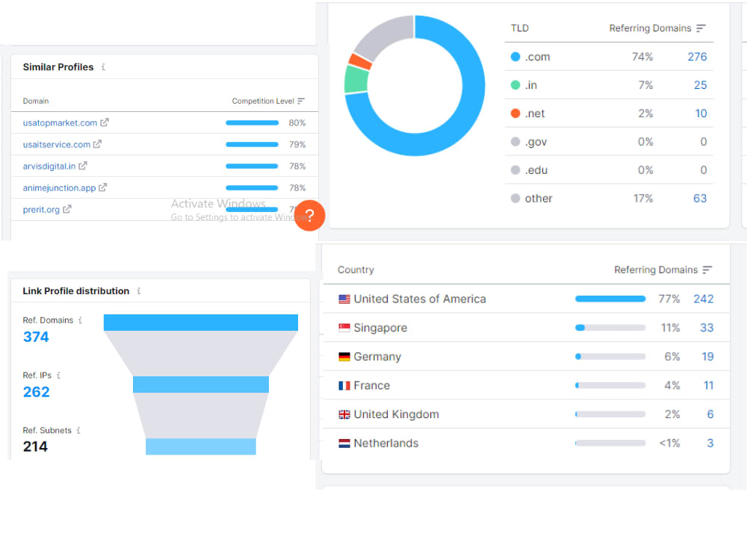This screenshot has width=747, height=560.
Task: Click the Germany flag icon
Action: click(344, 357)
